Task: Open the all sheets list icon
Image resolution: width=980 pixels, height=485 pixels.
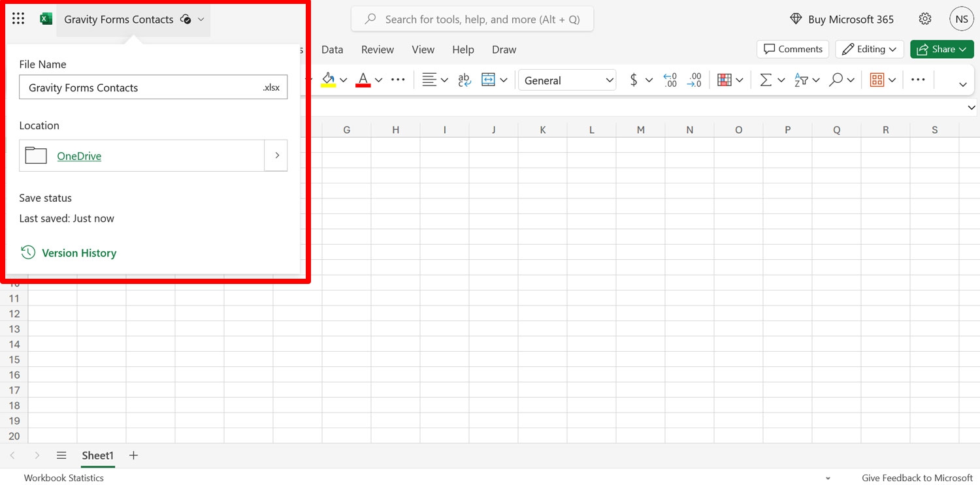Action: [x=61, y=456]
